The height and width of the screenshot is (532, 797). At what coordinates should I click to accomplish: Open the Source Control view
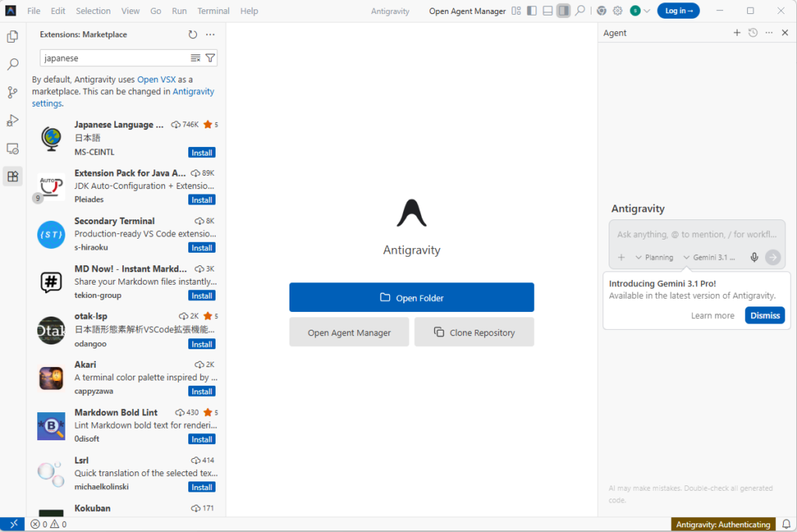(12, 93)
